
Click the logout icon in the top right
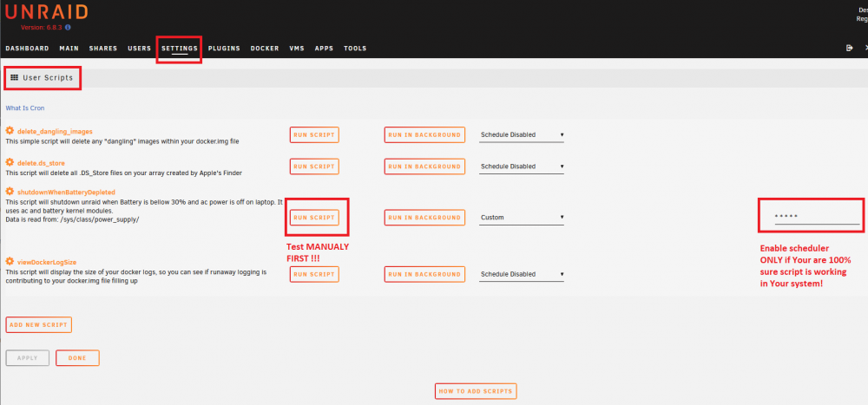point(850,49)
